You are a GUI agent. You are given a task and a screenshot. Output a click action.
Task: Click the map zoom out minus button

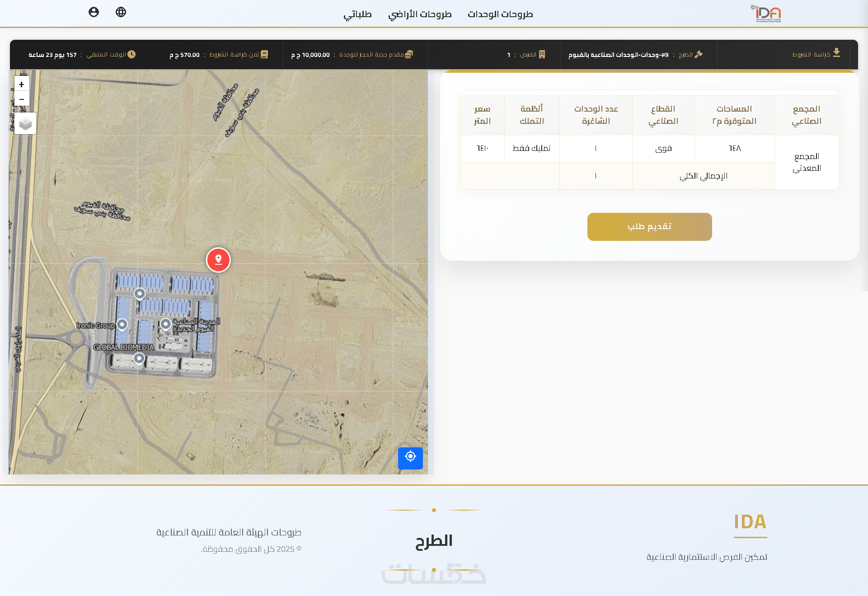(x=21, y=99)
